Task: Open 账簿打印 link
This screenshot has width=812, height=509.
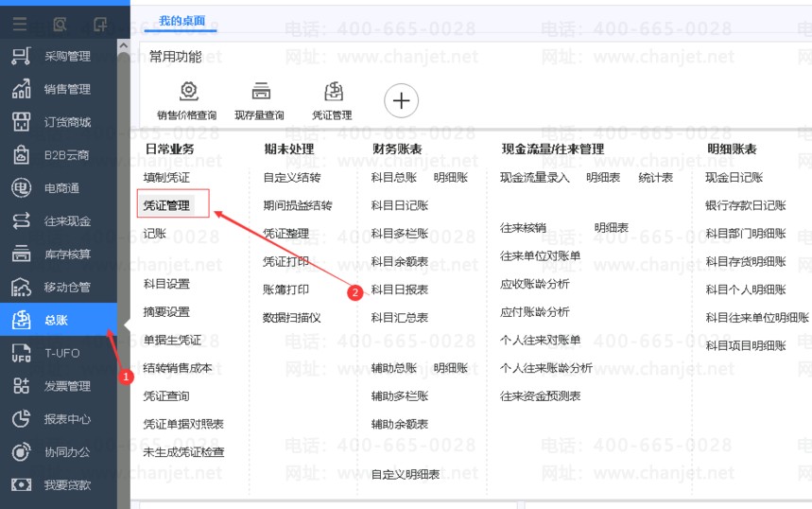Action: (285, 290)
